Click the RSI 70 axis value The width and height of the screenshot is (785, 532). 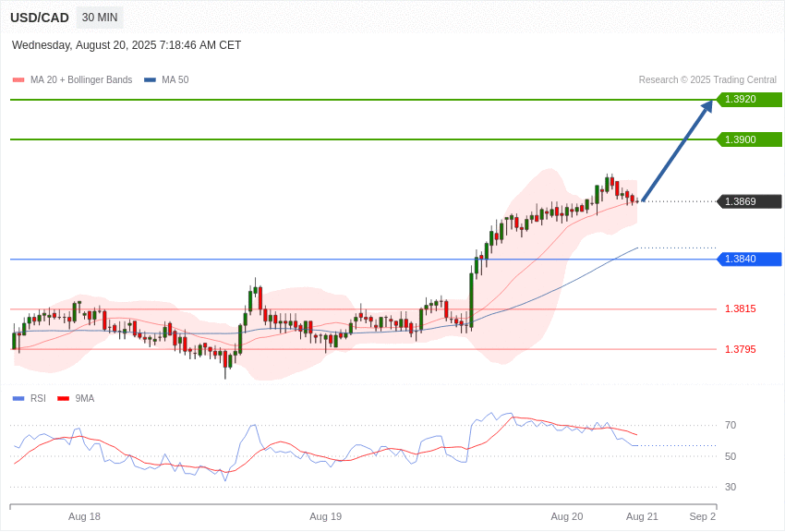tap(731, 426)
